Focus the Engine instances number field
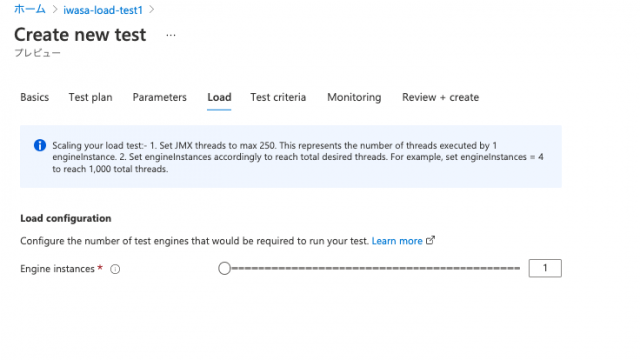The width and height of the screenshot is (640, 360). coord(545,268)
